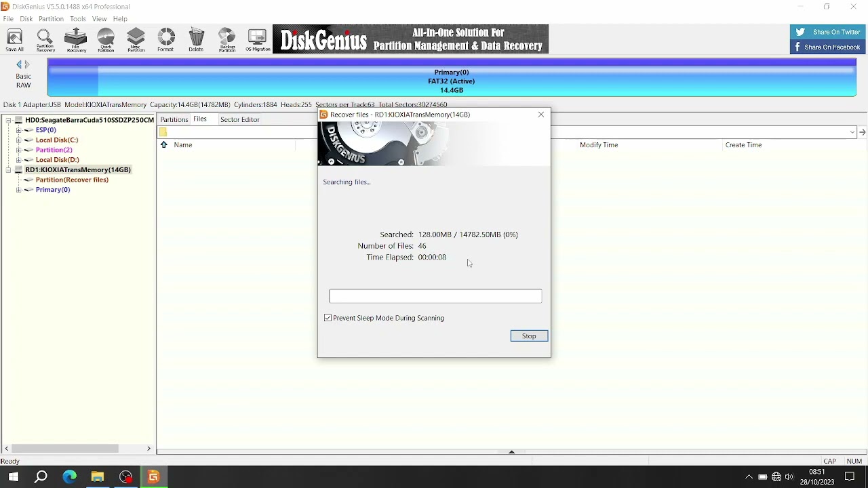Show hidden tray icons

pyautogui.click(x=749, y=477)
